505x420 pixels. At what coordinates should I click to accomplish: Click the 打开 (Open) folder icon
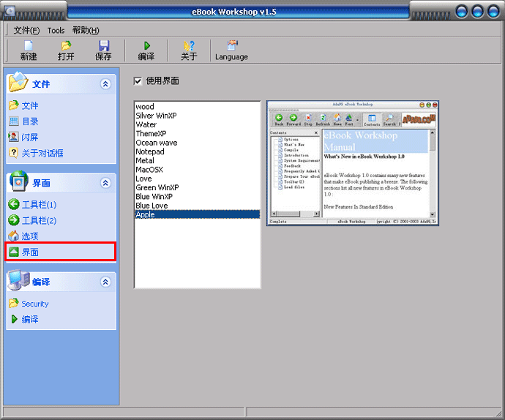(66, 46)
